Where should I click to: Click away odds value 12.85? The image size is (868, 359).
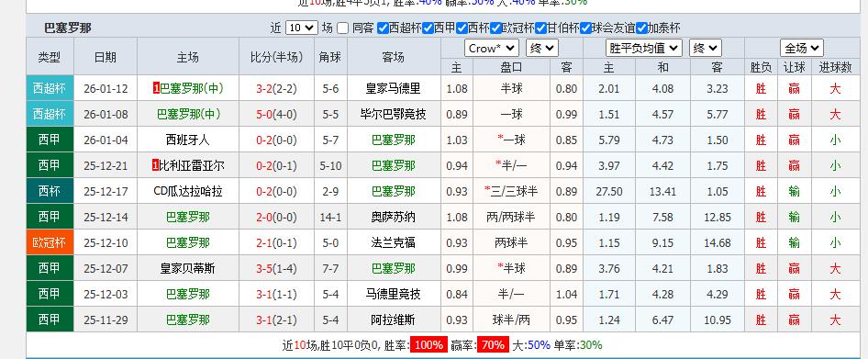(x=718, y=218)
